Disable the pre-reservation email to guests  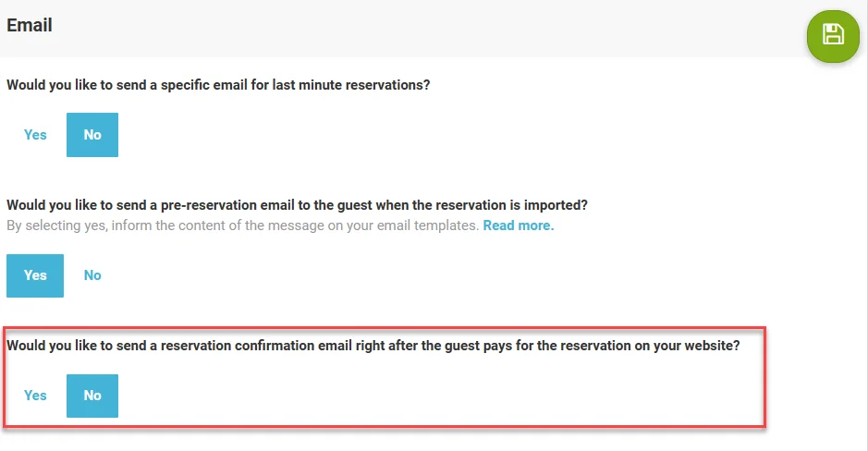coord(92,275)
